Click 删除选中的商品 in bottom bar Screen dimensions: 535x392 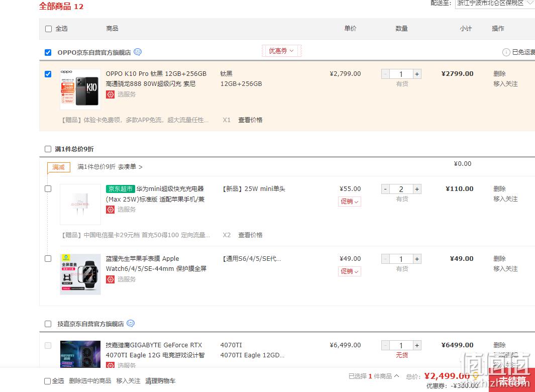tap(90, 381)
